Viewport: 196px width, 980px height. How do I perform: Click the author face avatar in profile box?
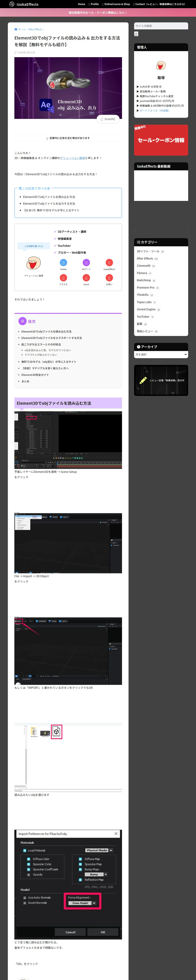(33, 263)
